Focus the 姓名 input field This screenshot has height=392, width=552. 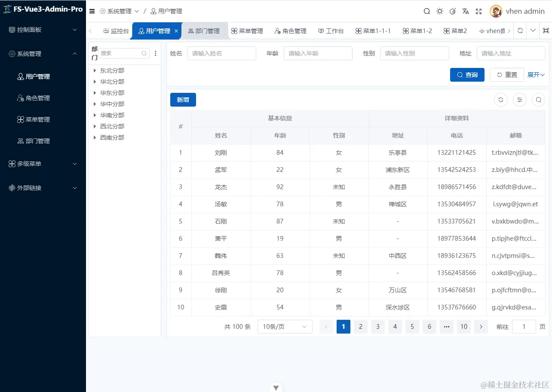click(222, 53)
